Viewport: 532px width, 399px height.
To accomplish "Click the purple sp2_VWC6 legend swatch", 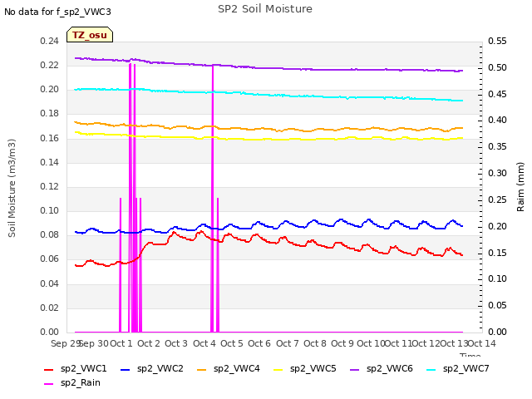I will 355,369.
